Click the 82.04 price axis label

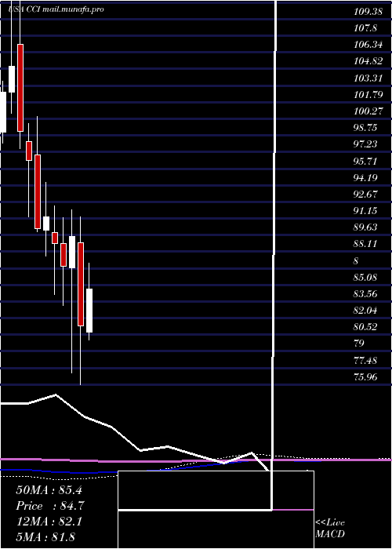365,311
